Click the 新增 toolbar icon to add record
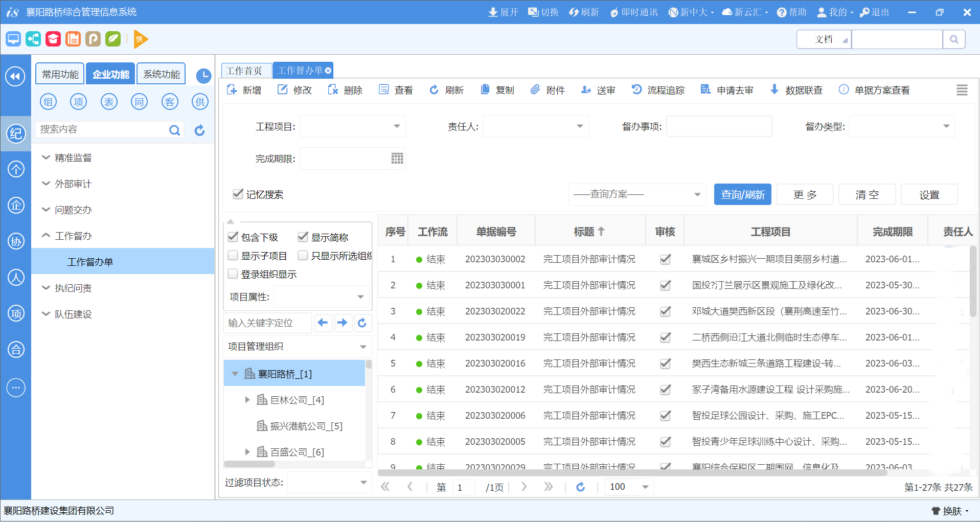This screenshot has height=522, width=980. pyautogui.click(x=244, y=89)
